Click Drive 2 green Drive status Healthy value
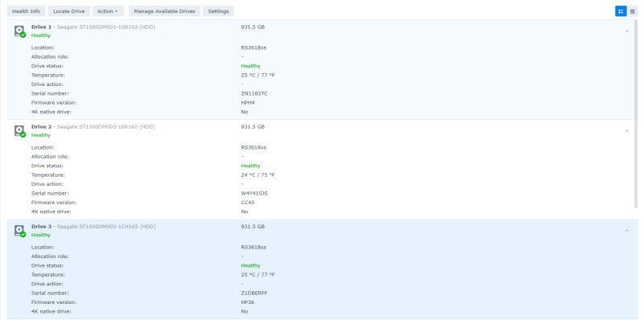The width and height of the screenshot is (644, 320). pos(250,166)
